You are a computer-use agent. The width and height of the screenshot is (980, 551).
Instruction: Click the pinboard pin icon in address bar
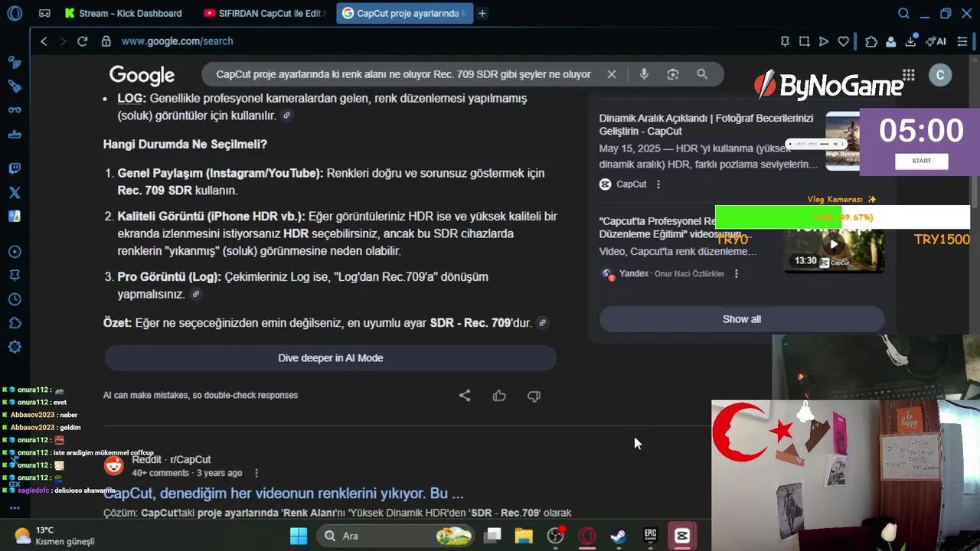[785, 41]
